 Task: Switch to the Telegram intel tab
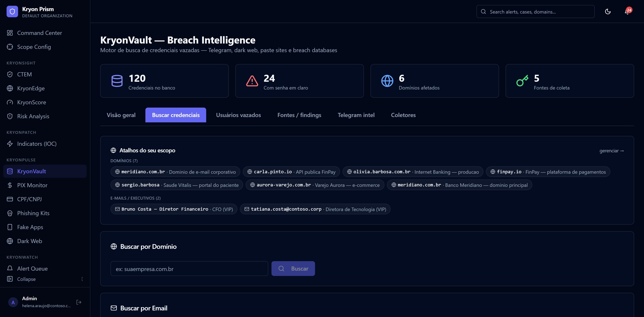pos(356,115)
